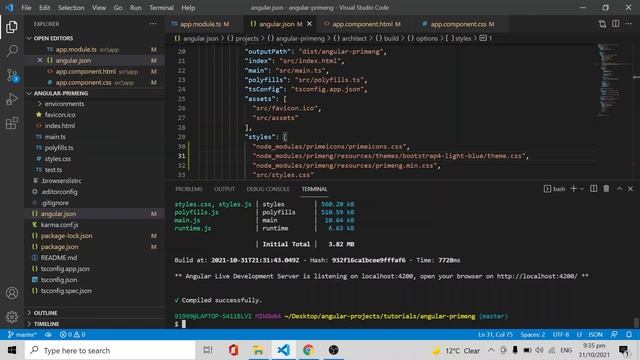640x360 pixels.
Task: Click the Windows taskbar search box
Action: 110,350
